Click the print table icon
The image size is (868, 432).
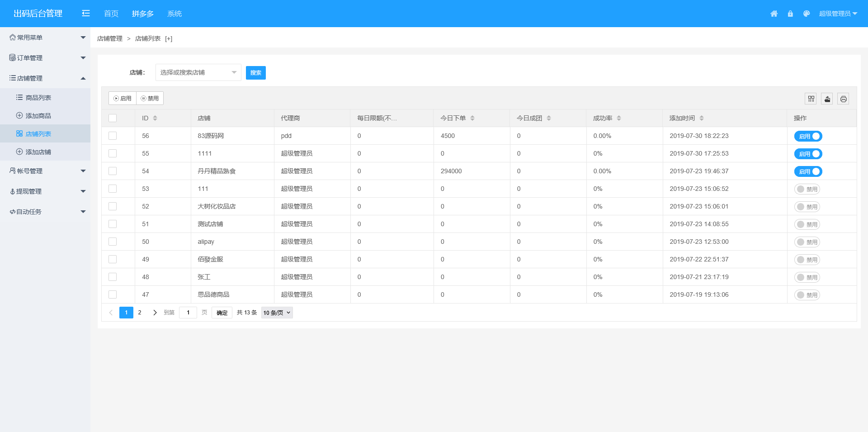click(x=843, y=99)
